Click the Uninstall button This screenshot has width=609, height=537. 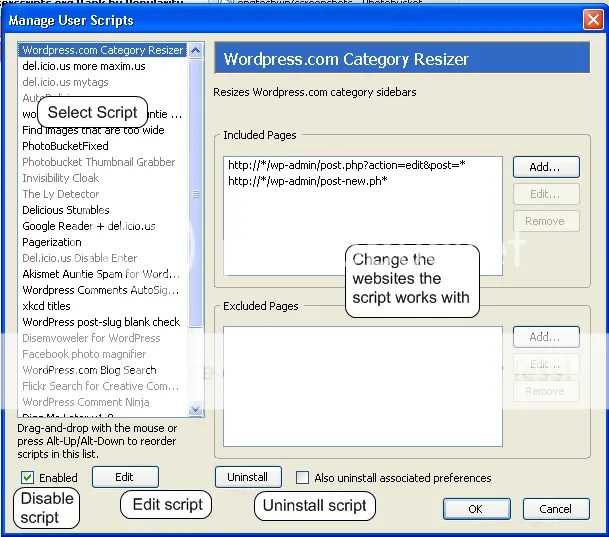coord(248,477)
